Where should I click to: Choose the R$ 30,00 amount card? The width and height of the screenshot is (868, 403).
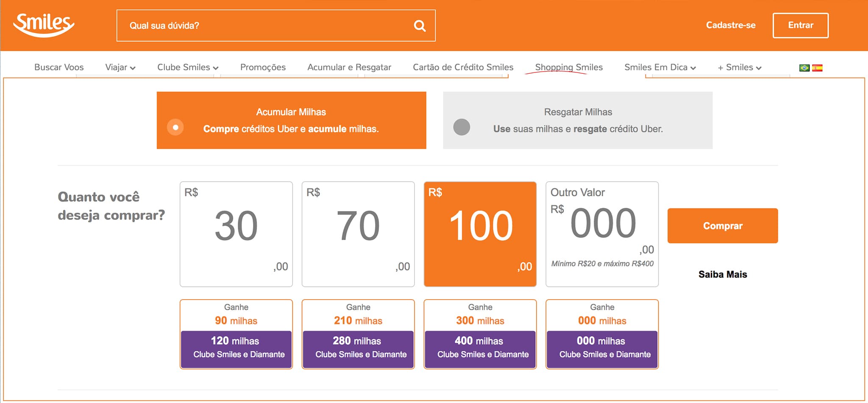236,234
